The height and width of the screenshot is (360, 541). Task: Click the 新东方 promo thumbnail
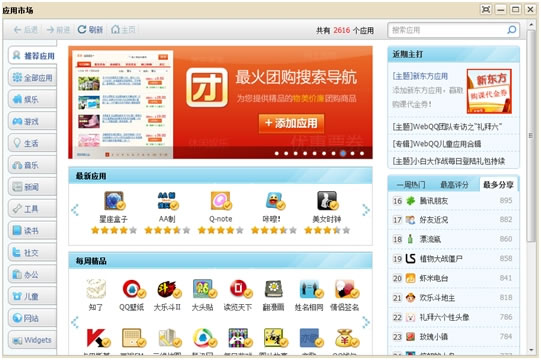point(489,91)
